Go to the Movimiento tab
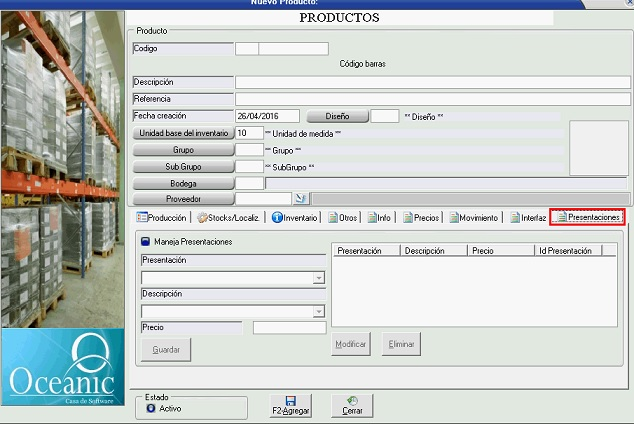This screenshot has height=424, width=634. tap(472, 217)
